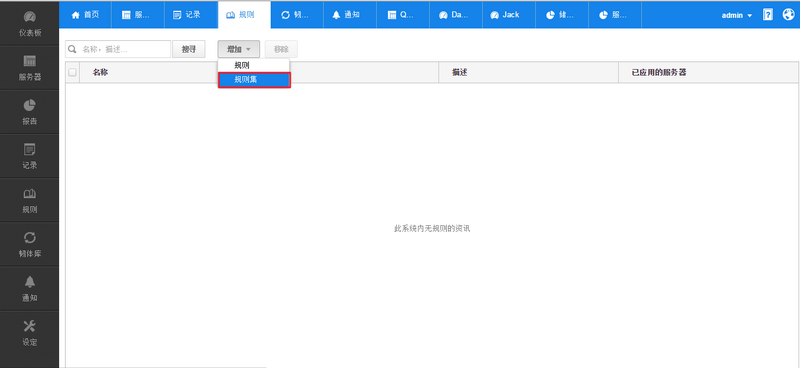Click the 搜寻 search button

point(189,49)
